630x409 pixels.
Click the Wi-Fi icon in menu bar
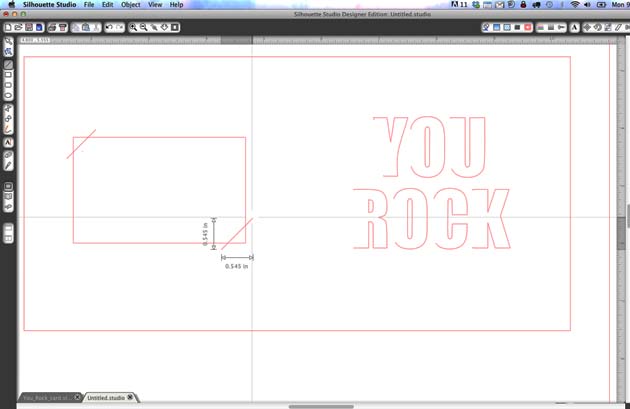click(575, 5)
